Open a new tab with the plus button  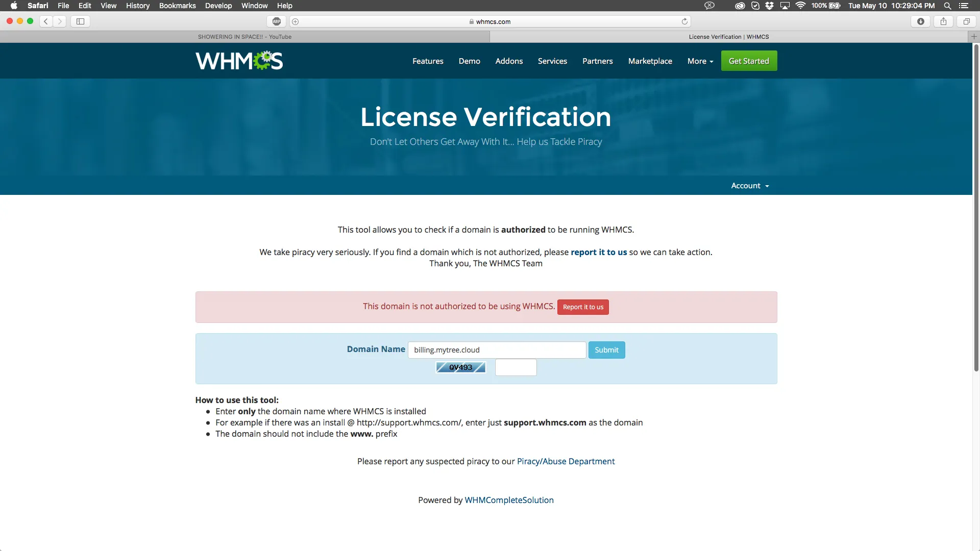click(x=974, y=37)
